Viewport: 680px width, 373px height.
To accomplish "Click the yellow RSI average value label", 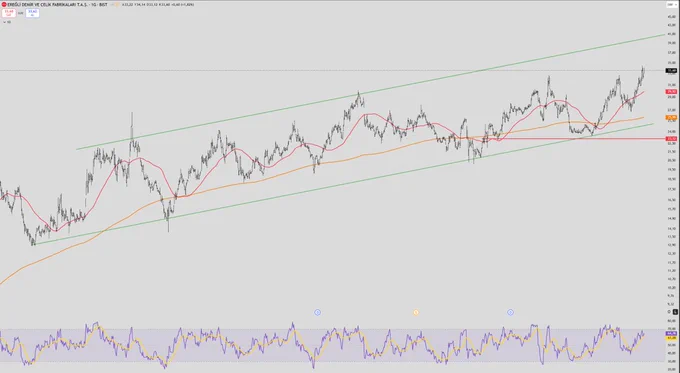I will (671, 337).
